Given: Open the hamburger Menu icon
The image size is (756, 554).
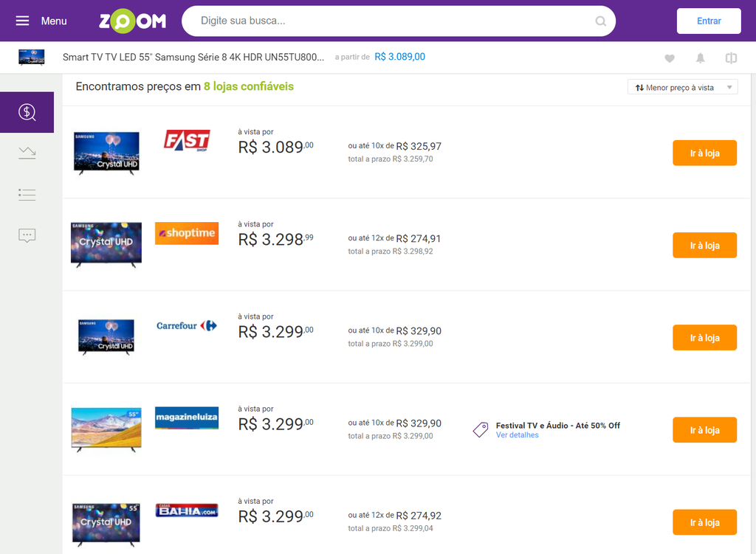Looking at the screenshot, I should click(22, 21).
